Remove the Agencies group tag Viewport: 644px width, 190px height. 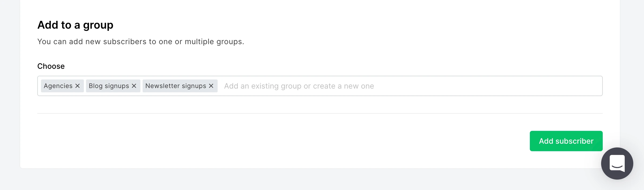(x=77, y=86)
